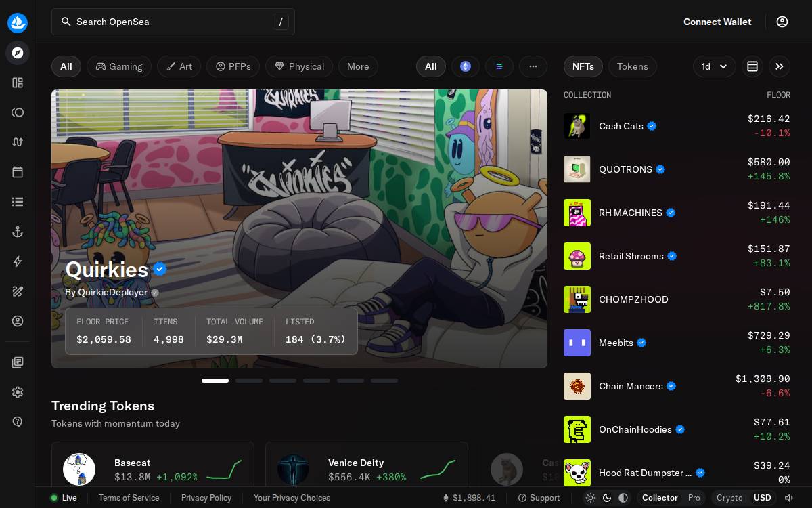Open the Chain Mancers collection row
812x508 pixels.
[677, 386]
